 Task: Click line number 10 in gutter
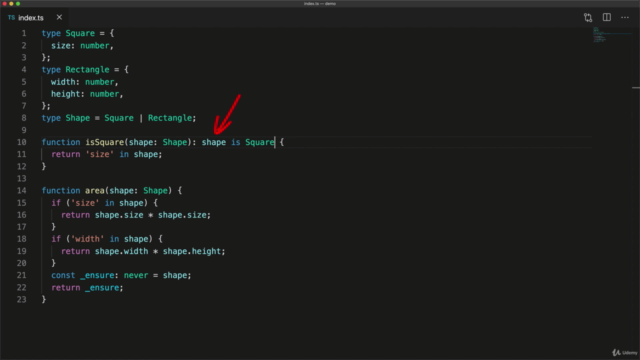point(22,142)
